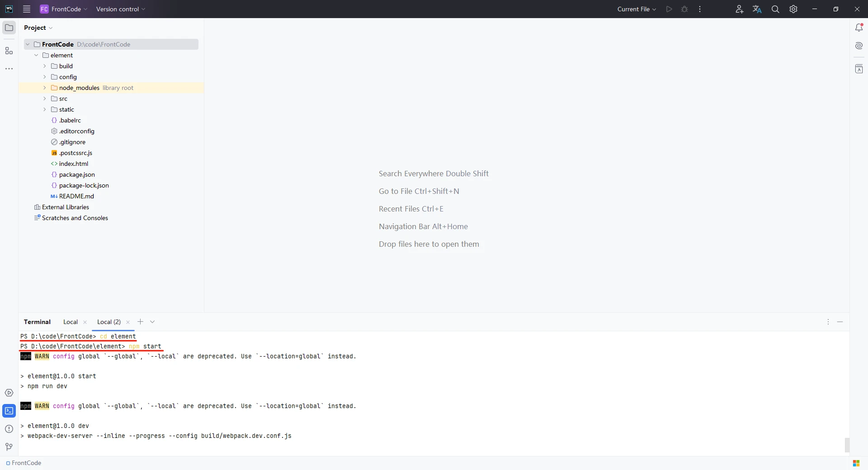Expand the node_modules folder

tap(44, 88)
